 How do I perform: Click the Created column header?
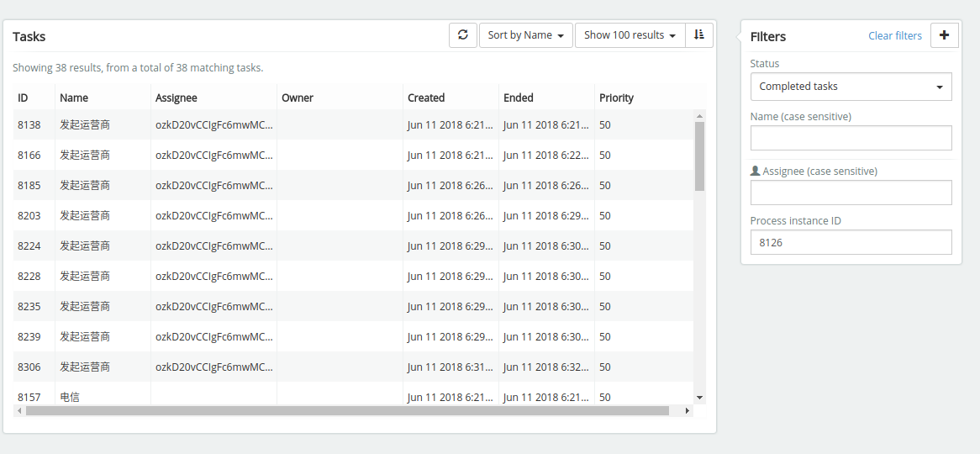click(426, 98)
